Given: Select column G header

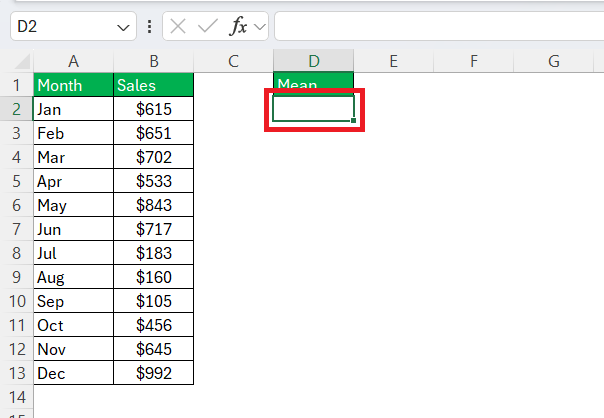Looking at the screenshot, I should click(554, 61).
